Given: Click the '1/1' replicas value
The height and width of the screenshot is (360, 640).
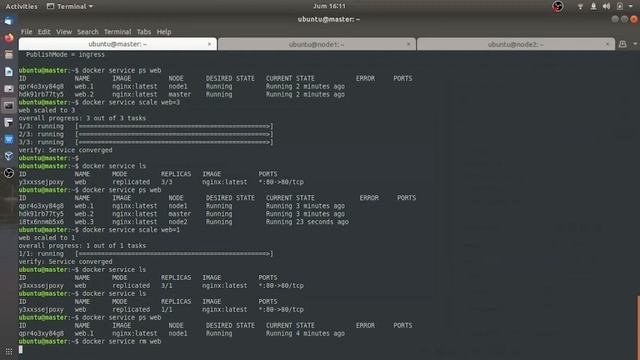Looking at the screenshot, I should [167, 309].
